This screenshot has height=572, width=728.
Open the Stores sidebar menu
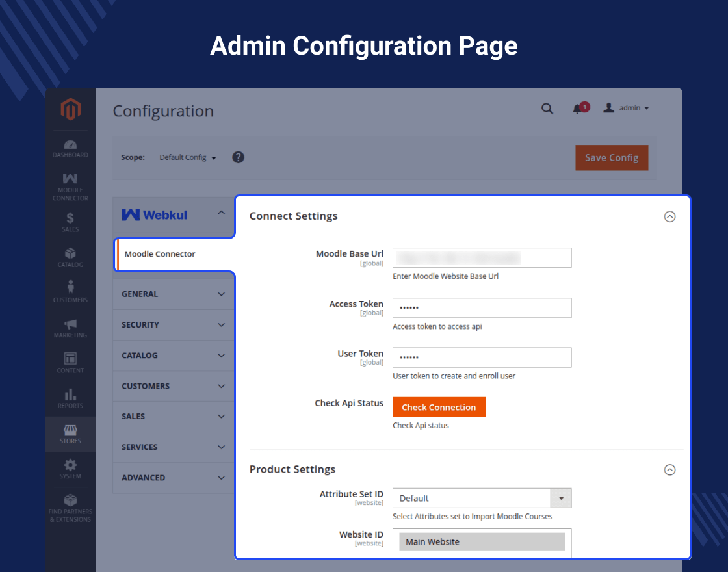coord(70,434)
